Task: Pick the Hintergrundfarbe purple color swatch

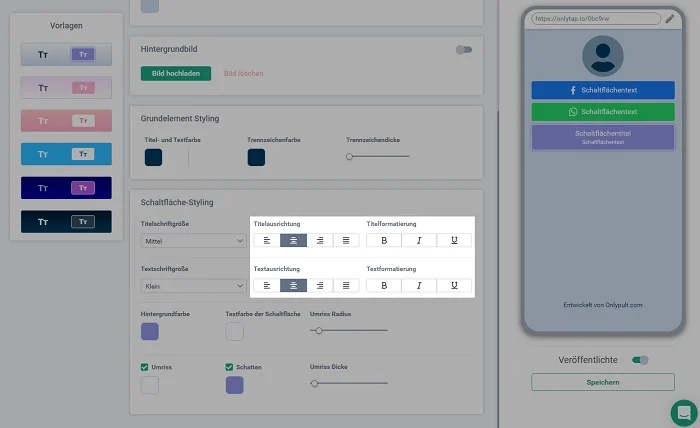Action: click(150, 331)
